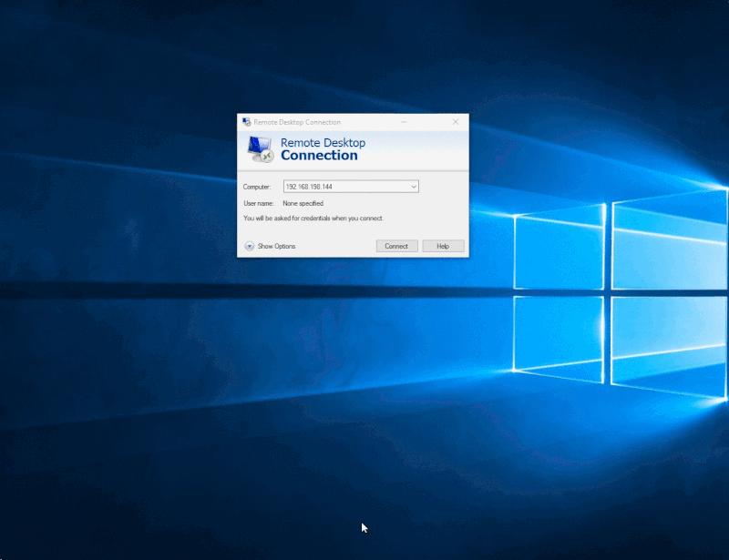729x560 pixels.
Task: Click the Show Options label text
Action: click(x=275, y=246)
